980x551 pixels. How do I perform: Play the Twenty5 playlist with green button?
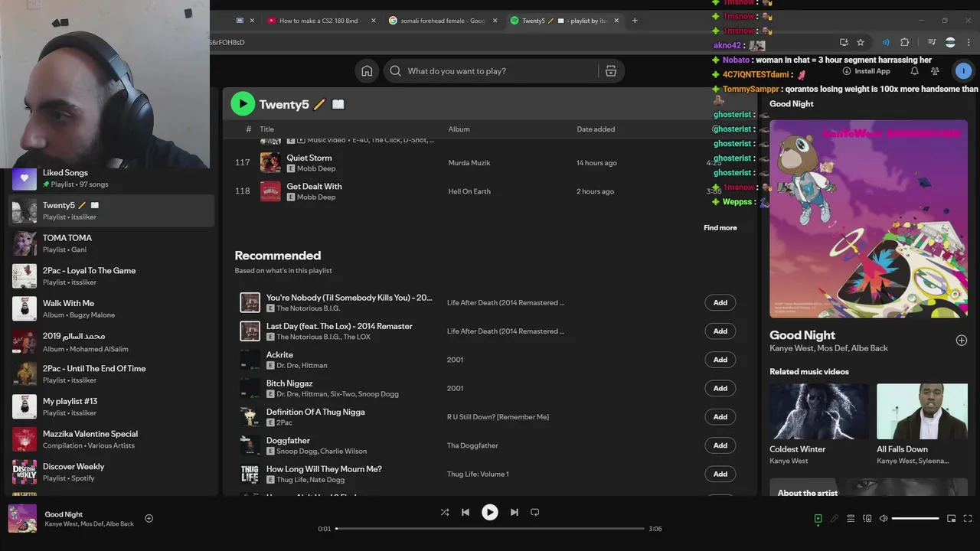243,104
